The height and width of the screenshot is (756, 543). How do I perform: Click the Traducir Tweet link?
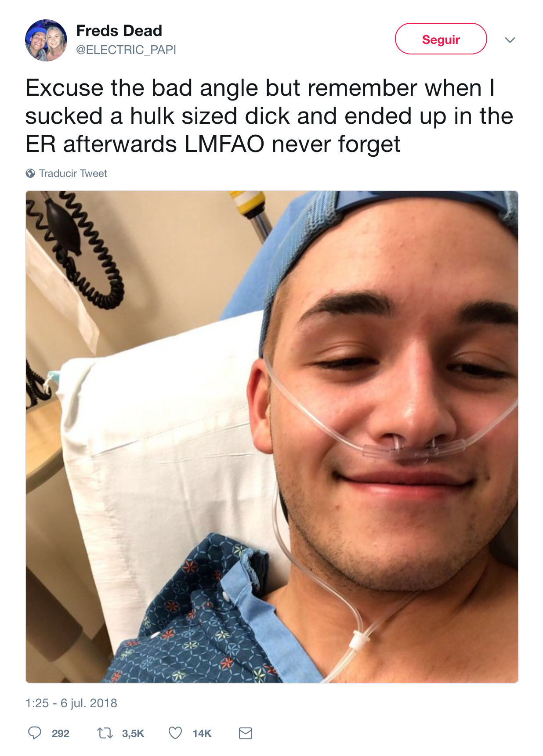[73, 173]
